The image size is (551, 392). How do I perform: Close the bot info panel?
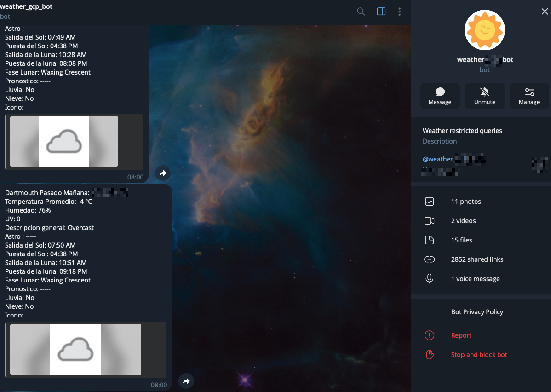click(545, 11)
